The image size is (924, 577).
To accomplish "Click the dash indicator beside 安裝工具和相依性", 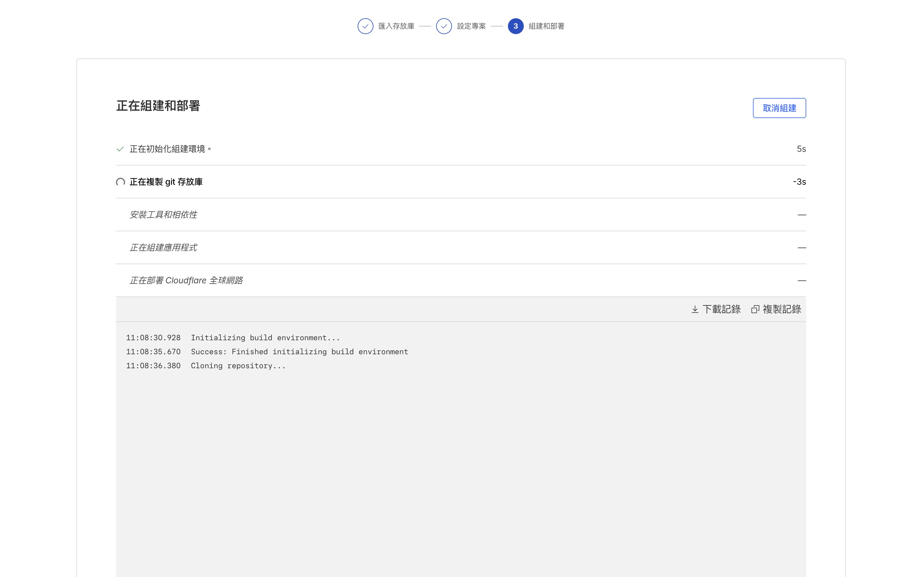I will (802, 215).
